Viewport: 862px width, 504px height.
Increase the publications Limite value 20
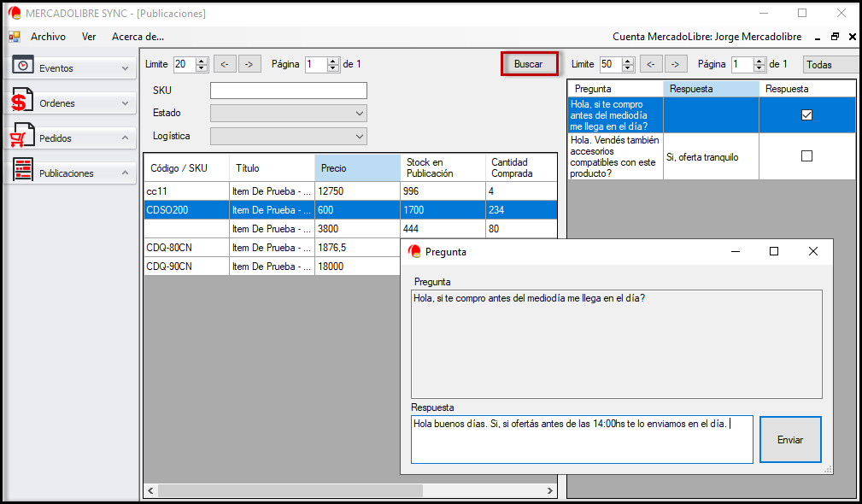click(202, 61)
